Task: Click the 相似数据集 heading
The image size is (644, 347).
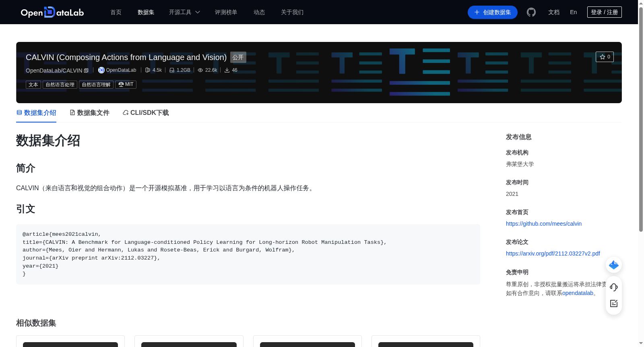Action: point(36,323)
